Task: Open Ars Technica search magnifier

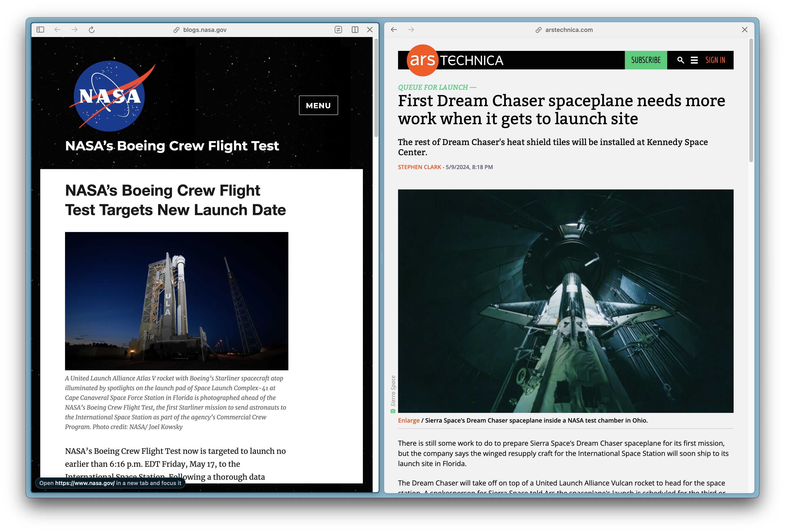Action: pyautogui.click(x=681, y=60)
